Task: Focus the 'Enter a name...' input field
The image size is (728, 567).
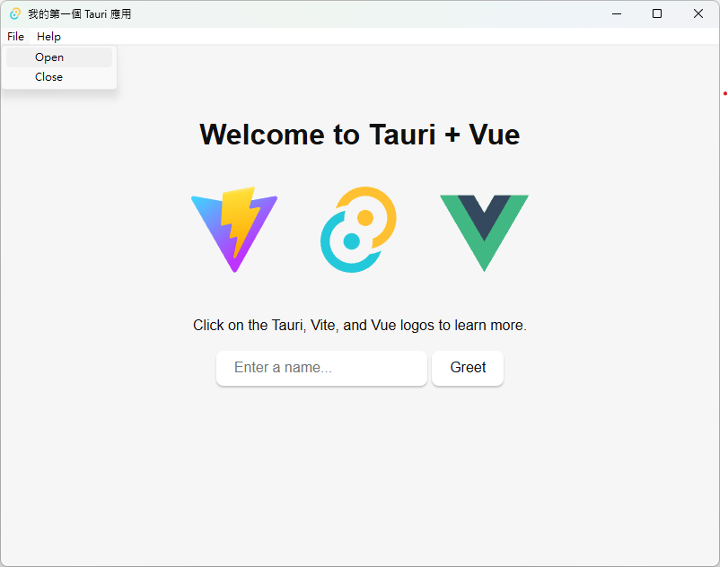Action: (321, 368)
